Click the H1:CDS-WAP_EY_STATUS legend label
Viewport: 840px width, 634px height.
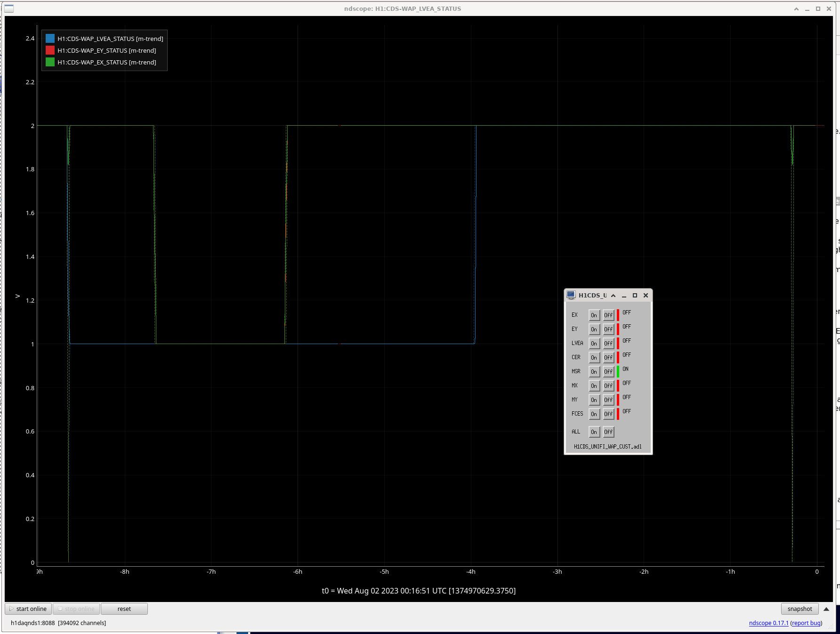coord(107,50)
